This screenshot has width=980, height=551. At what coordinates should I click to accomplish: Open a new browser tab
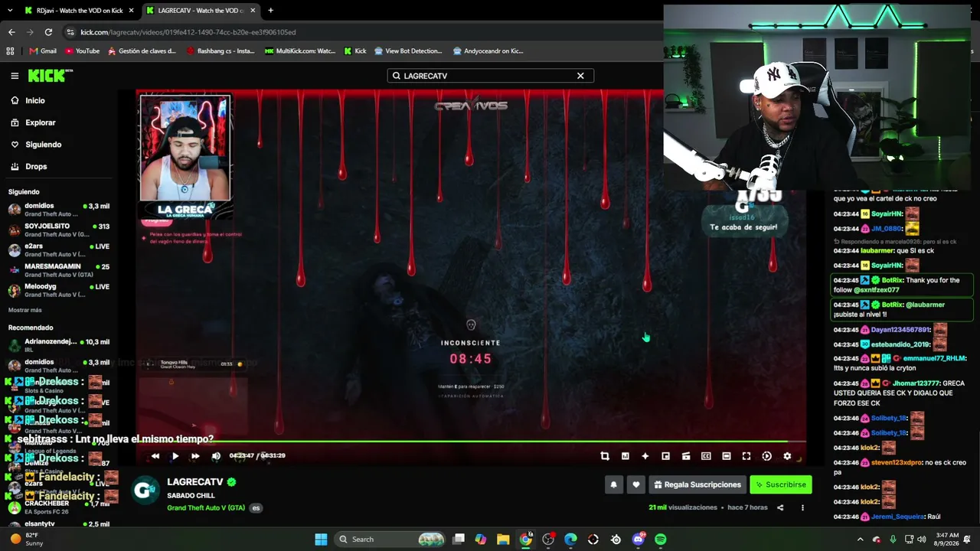(270, 11)
